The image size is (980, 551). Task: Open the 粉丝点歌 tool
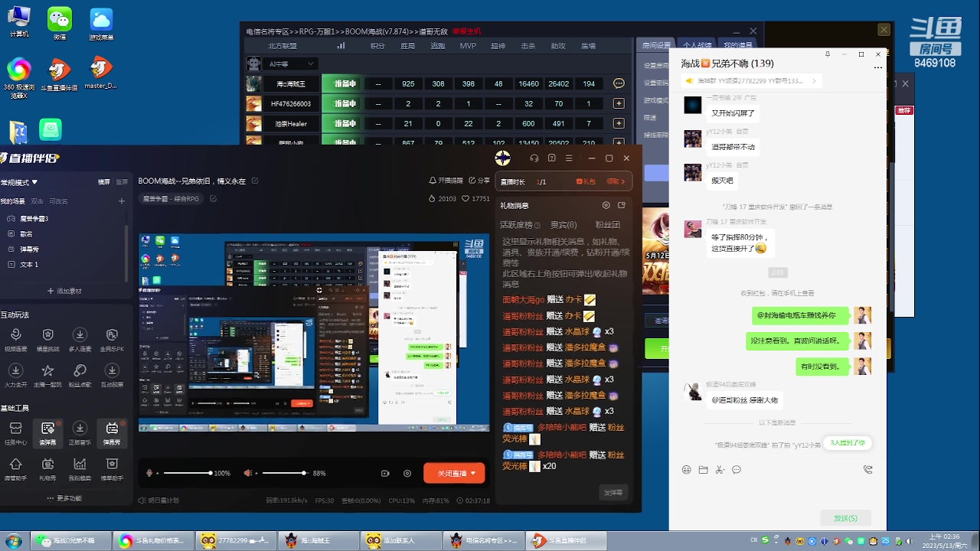point(80,376)
